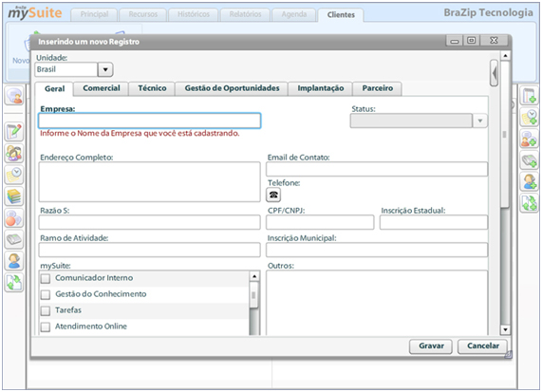Close the Inserindo um novo Registro dialog
This screenshot has width=542, height=392.
494,41
